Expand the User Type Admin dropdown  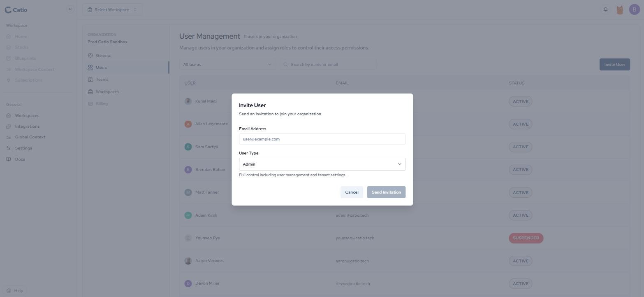point(322,164)
